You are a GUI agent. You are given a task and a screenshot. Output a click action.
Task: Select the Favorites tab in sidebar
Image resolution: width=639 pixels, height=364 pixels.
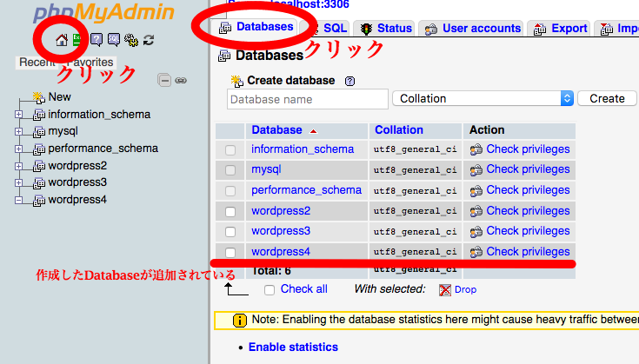pos(90,63)
